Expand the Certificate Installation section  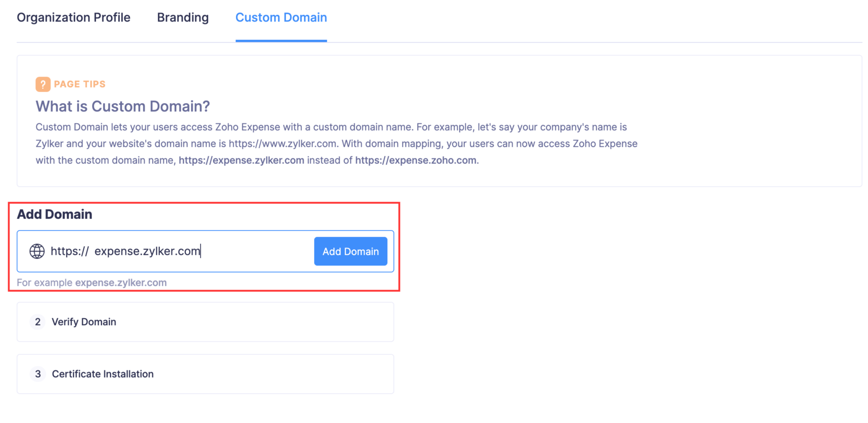[x=205, y=374]
